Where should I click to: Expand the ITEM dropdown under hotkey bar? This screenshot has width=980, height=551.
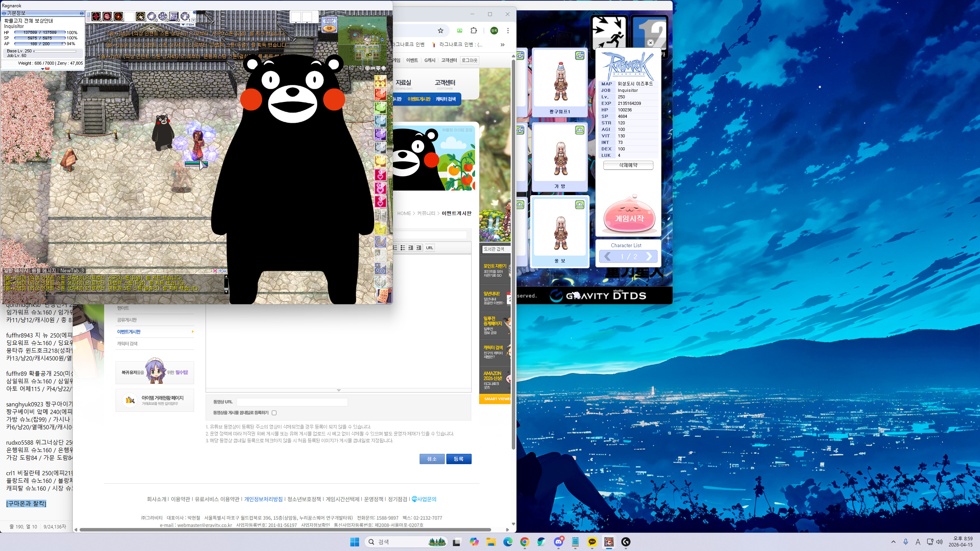(x=188, y=24)
